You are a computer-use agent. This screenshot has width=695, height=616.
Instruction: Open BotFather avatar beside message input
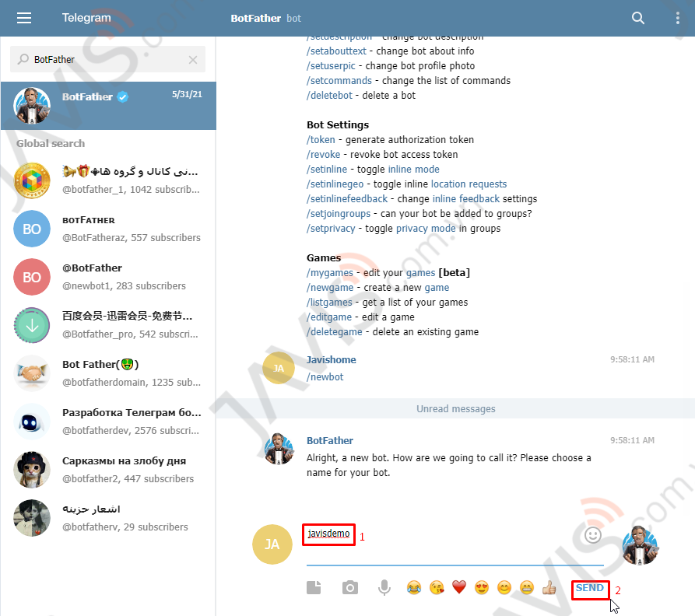click(x=640, y=544)
